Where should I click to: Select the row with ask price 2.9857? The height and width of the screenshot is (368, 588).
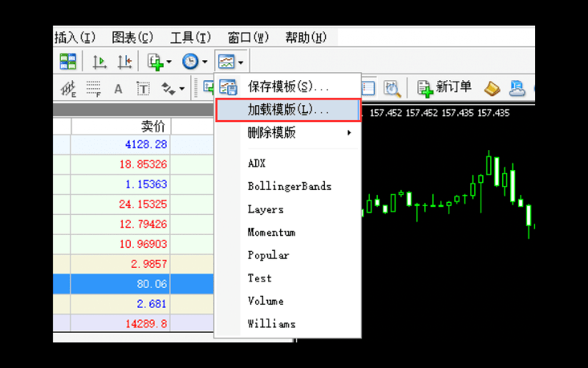coord(134,264)
